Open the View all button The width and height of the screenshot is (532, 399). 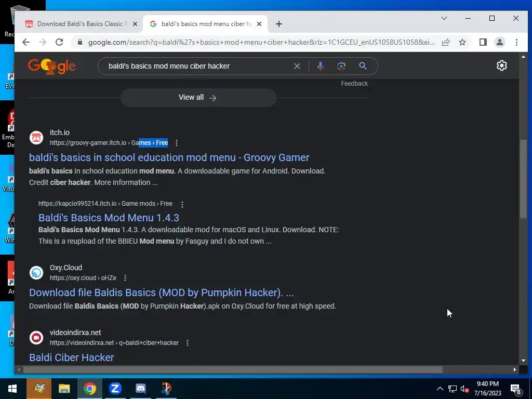(198, 98)
